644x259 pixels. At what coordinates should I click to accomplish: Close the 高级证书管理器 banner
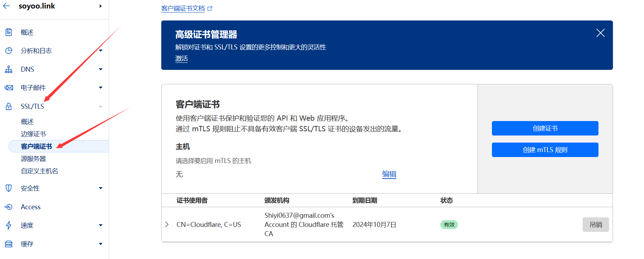coord(600,33)
